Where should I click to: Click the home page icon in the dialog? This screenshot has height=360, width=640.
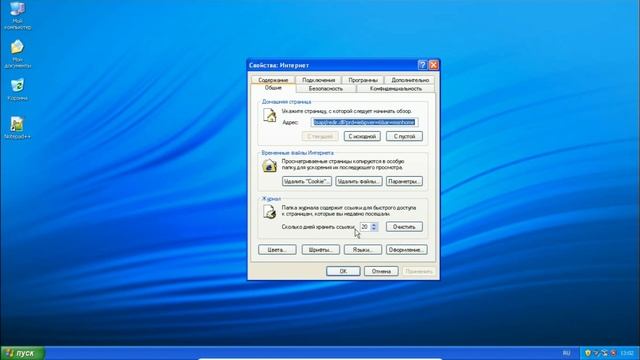(269, 116)
